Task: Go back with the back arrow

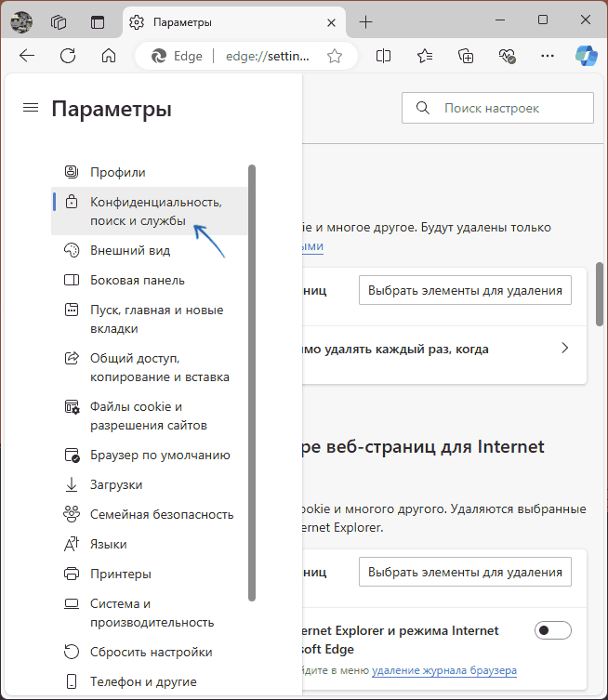Action: [27, 56]
